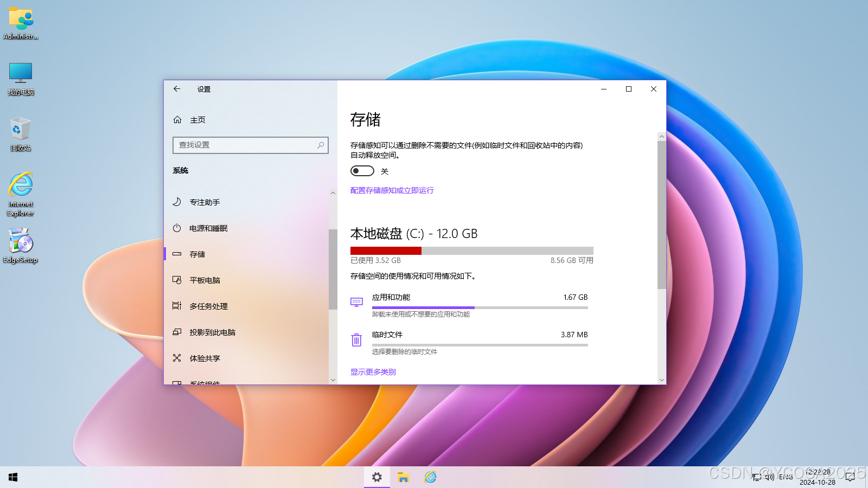
Task: Click the 3.87 MB size value
Action: point(575,335)
